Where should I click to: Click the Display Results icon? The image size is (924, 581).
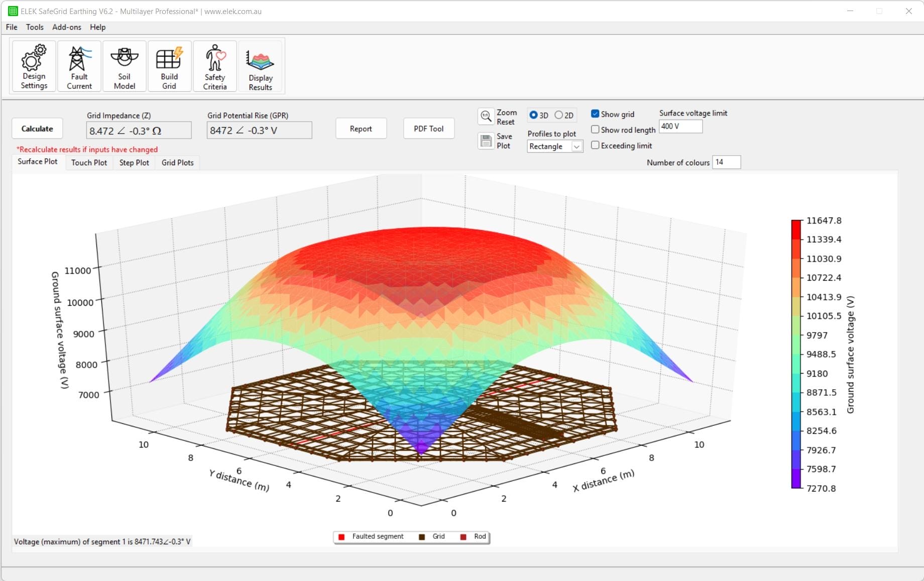pyautogui.click(x=260, y=66)
